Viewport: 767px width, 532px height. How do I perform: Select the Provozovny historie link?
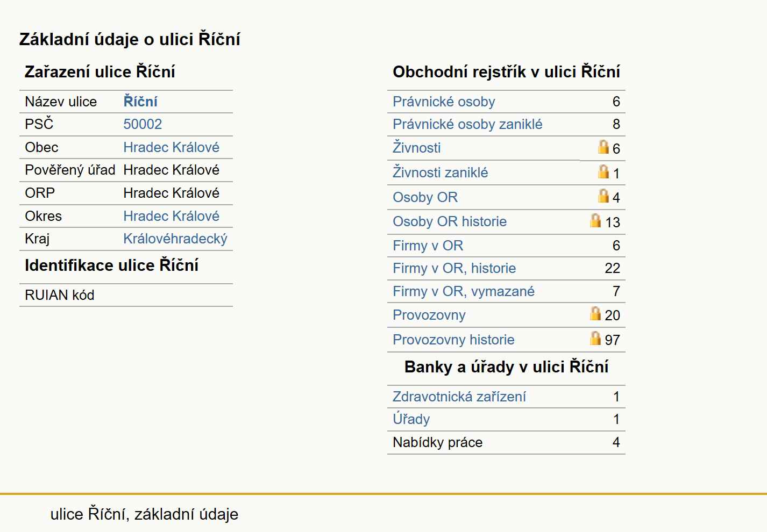pyautogui.click(x=453, y=340)
